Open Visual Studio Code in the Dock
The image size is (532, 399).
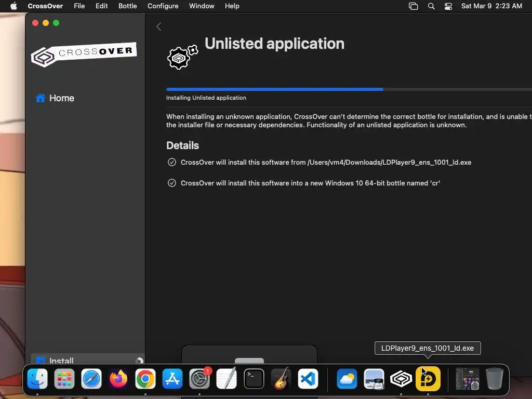tap(308, 379)
